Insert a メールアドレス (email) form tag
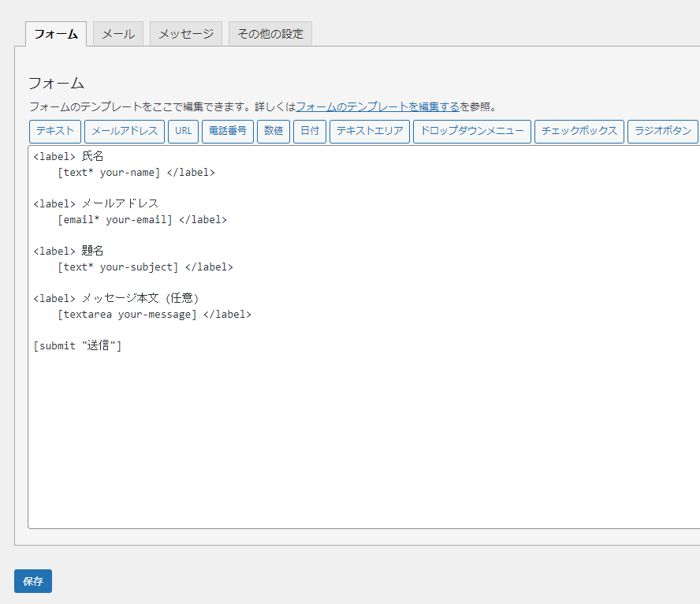Image resolution: width=700 pixels, height=604 pixels. (124, 132)
